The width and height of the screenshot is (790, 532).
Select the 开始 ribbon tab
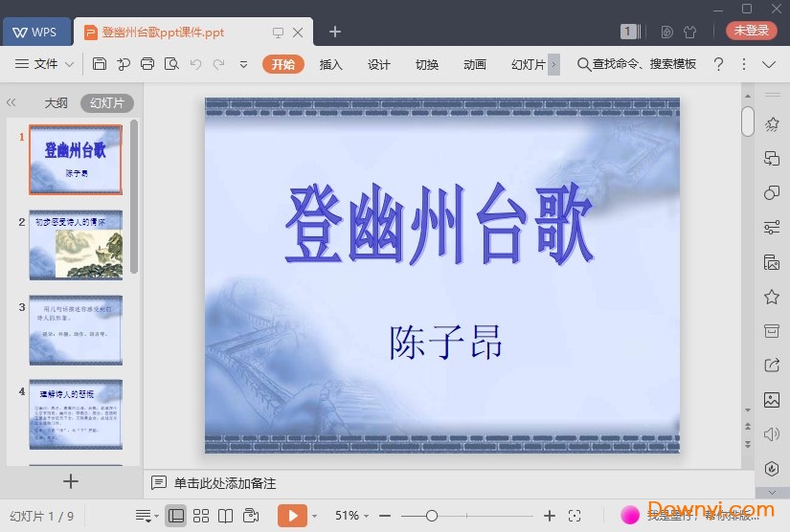(x=283, y=64)
